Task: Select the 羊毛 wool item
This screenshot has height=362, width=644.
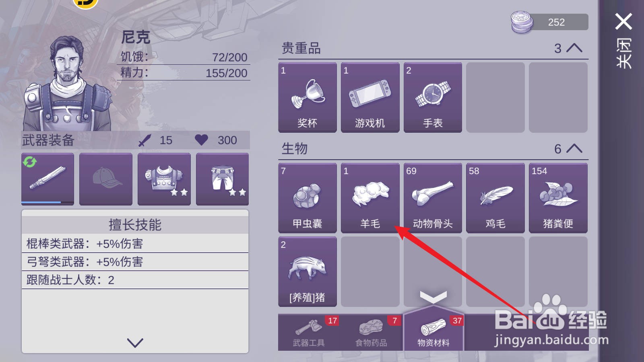Action: tap(370, 198)
